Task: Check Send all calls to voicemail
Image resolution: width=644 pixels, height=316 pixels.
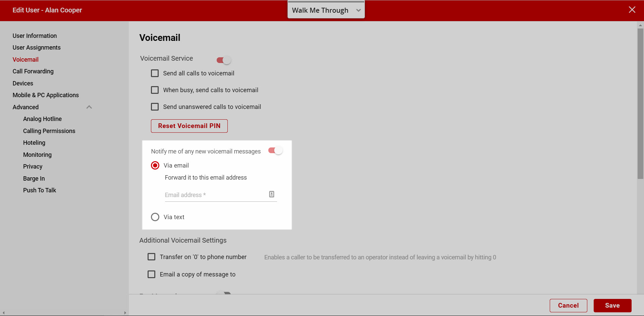Action: (155, 73)
